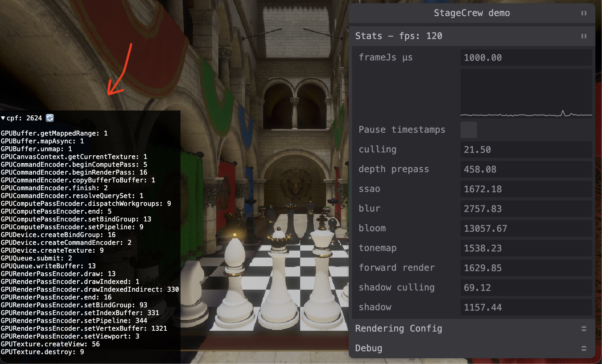This screenshot has width=602, height=364.
Task: Select the blur value 2757.83
Action: (526, 209)
